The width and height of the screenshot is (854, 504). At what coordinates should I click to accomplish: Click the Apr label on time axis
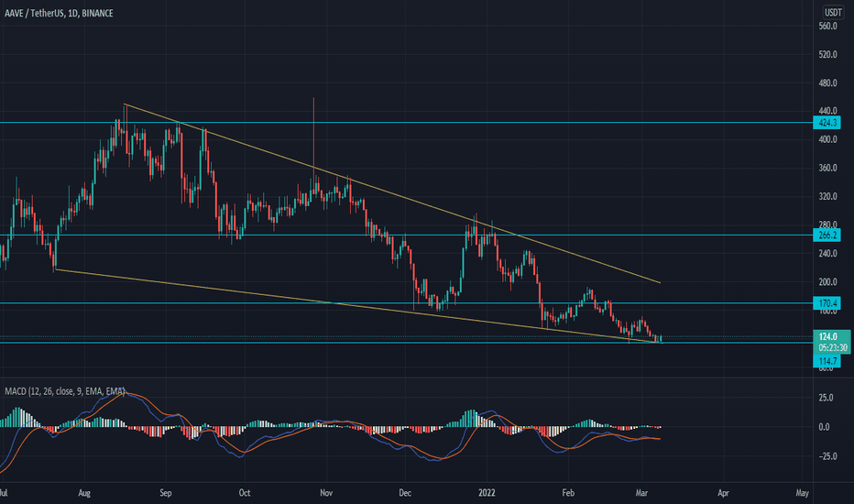(x=723, y=493)
